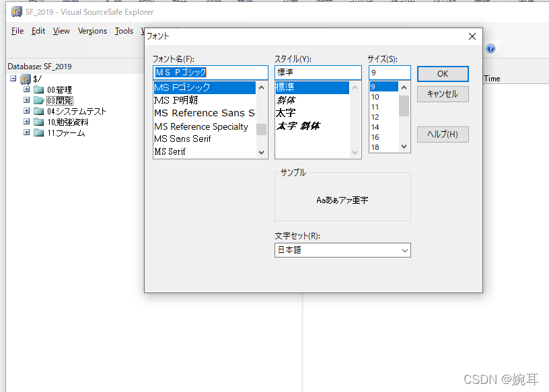
Task: Confirm font selection with OK button
Action: (x=442, y=73)
